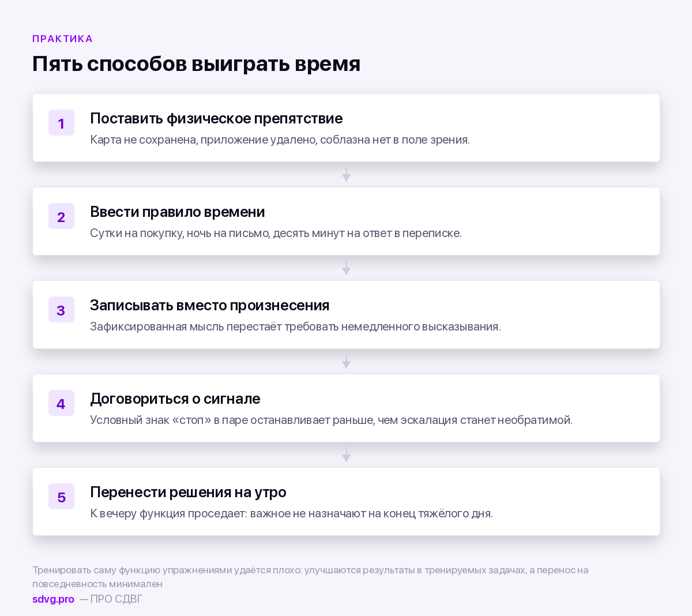Click the number 1 step badge
Screen dimensions: 692x616
click(61, 123)
